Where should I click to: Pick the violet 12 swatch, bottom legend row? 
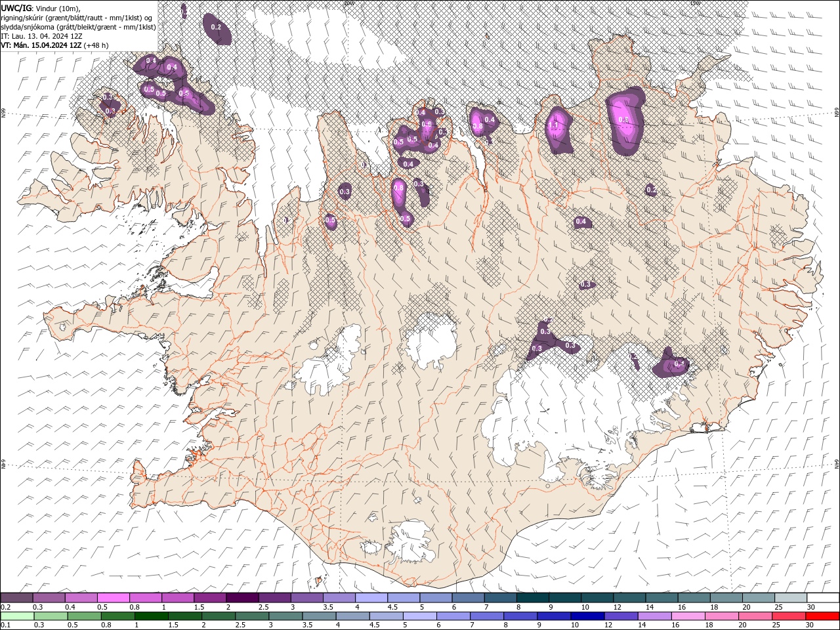[621, 616]
